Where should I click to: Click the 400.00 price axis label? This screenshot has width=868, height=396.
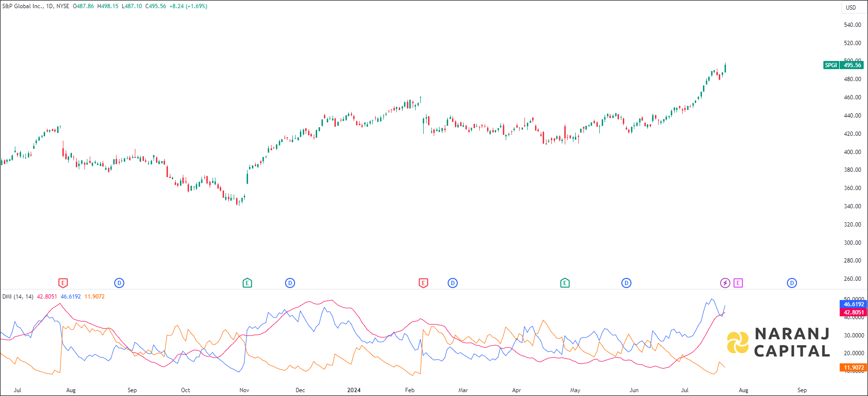click(x=853, y=152)
